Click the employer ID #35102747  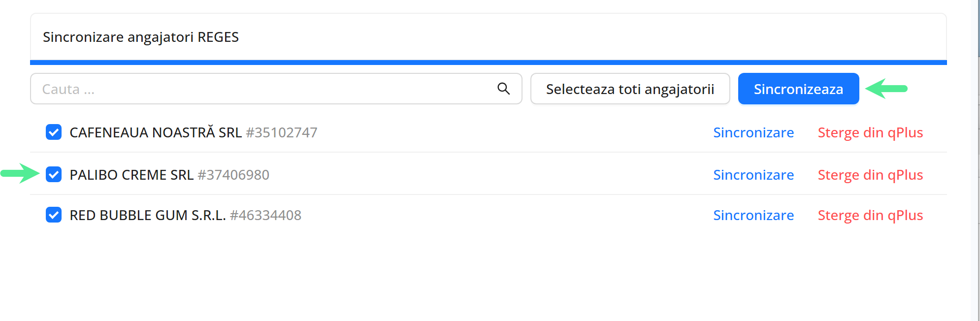click(282, 132)
